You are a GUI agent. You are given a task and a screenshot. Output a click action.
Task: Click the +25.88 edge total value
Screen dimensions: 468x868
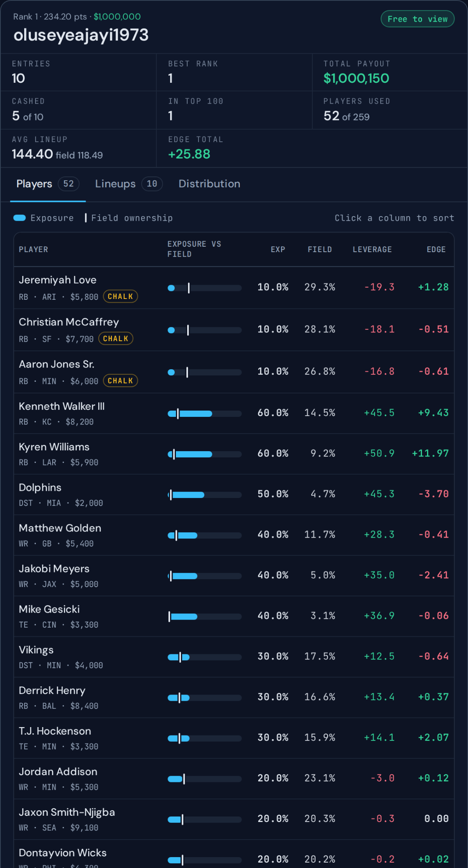click(189, 154)
